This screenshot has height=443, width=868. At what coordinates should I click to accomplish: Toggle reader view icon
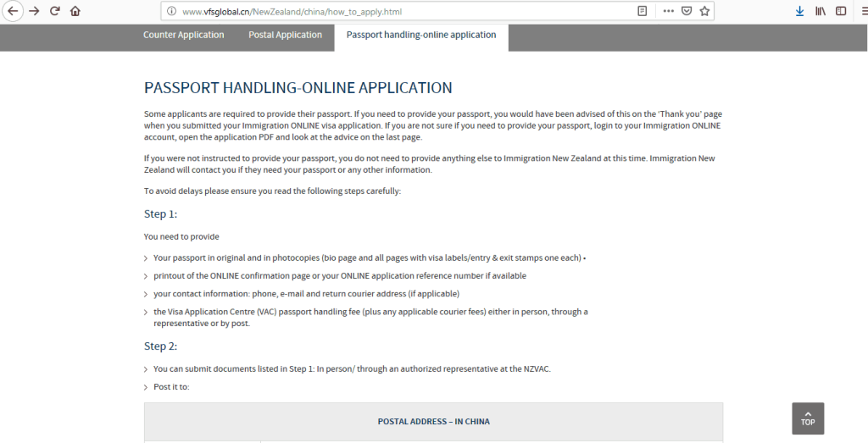pyautogui.click(x=643, y=11)
